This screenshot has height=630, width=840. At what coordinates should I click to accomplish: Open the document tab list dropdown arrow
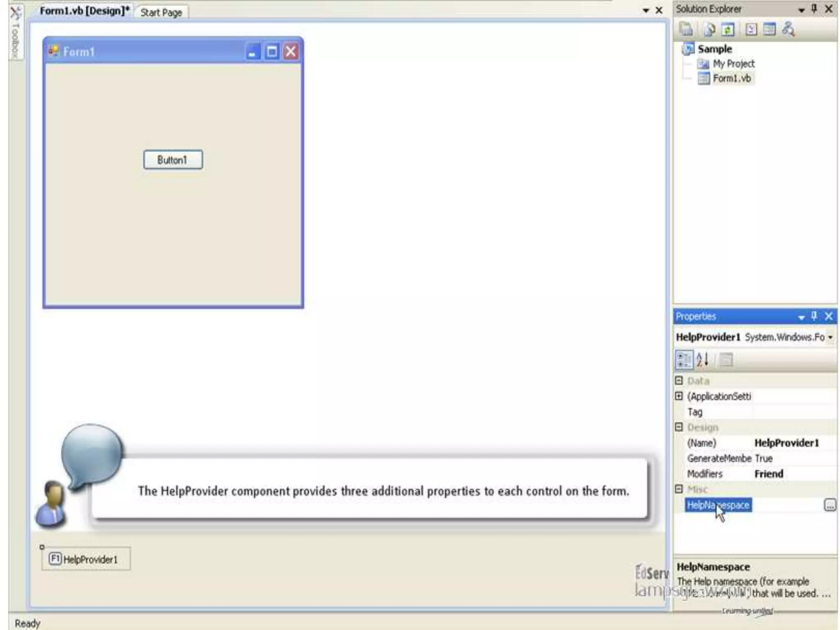click(x=646, y=11)
